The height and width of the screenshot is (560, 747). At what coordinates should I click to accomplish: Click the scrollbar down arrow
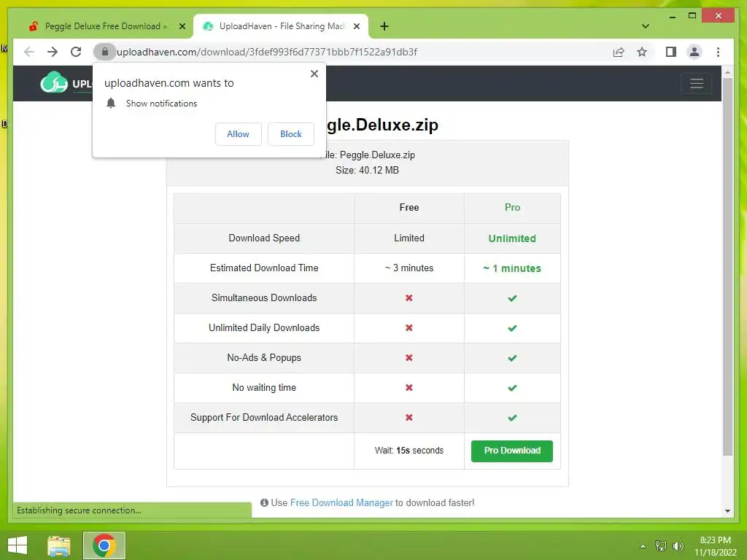coord(727,511)
